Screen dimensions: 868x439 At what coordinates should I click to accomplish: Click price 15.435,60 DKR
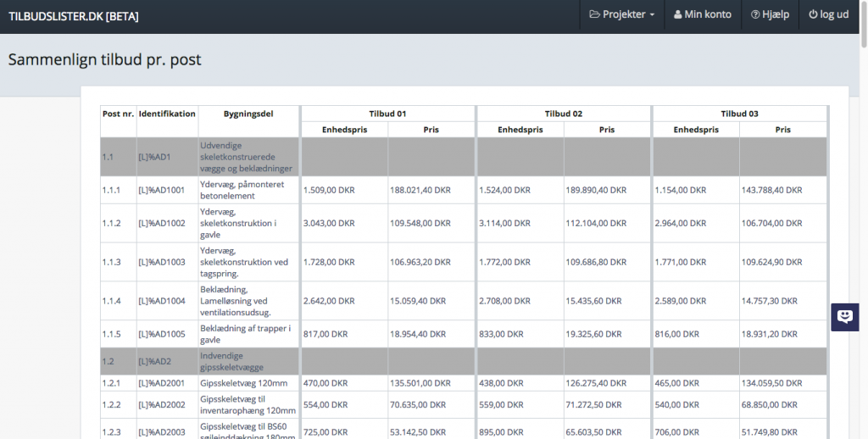click(x=593, y=301)
